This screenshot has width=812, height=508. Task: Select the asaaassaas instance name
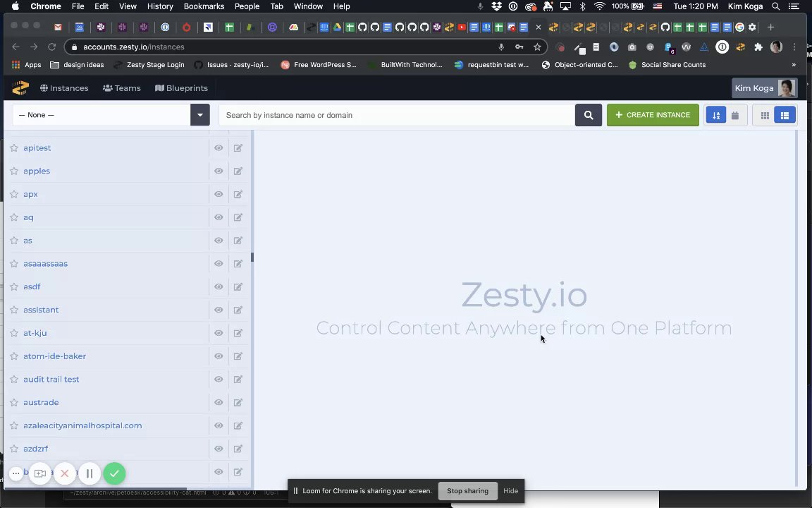(x=46, y=263)
